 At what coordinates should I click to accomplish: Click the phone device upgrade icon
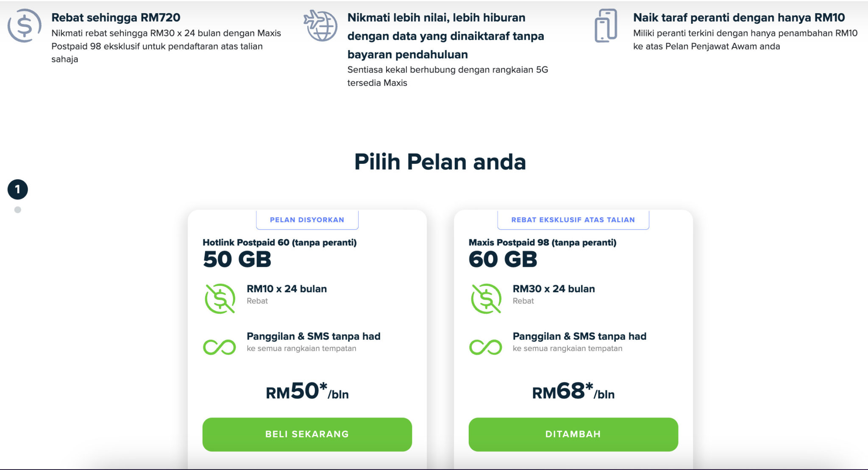tap(606, 25)
